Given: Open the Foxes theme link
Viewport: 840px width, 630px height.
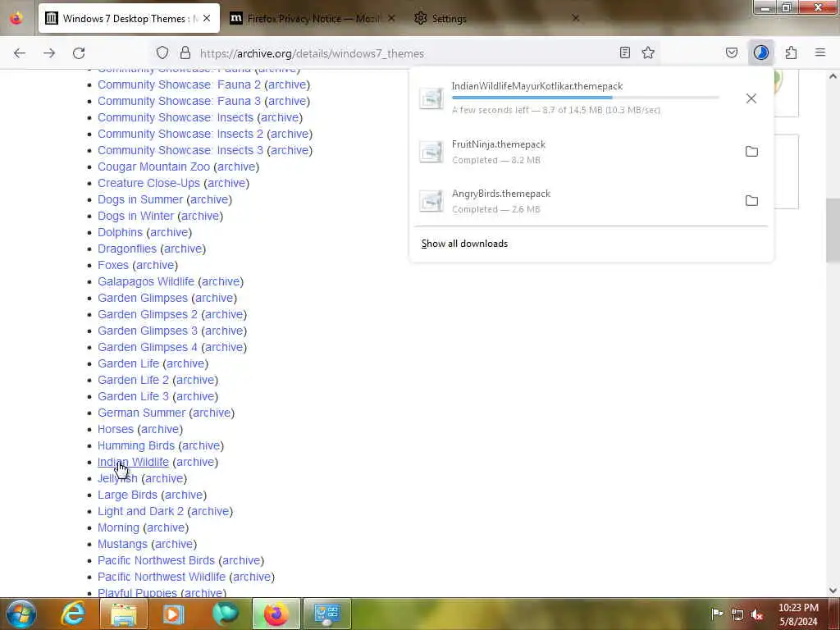Looking at the screenshot, I should [x=113, y=265].
